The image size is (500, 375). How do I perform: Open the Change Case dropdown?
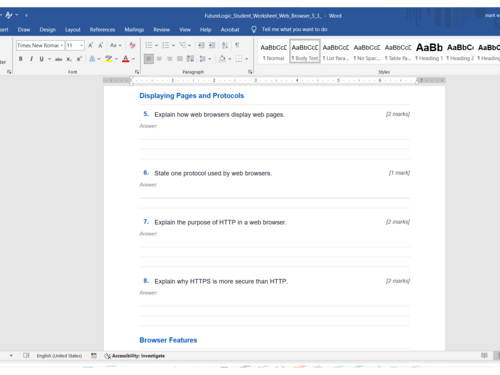[x=116, y=45]
